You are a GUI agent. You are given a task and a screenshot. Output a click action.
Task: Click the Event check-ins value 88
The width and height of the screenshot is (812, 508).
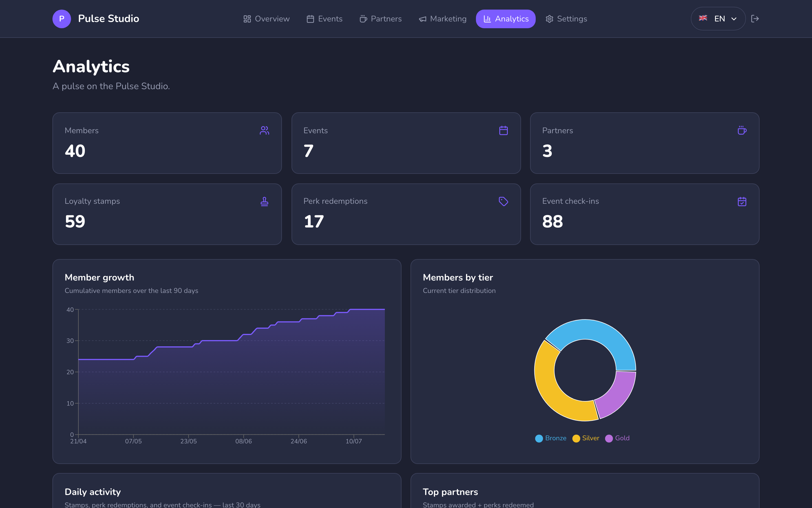553,222
